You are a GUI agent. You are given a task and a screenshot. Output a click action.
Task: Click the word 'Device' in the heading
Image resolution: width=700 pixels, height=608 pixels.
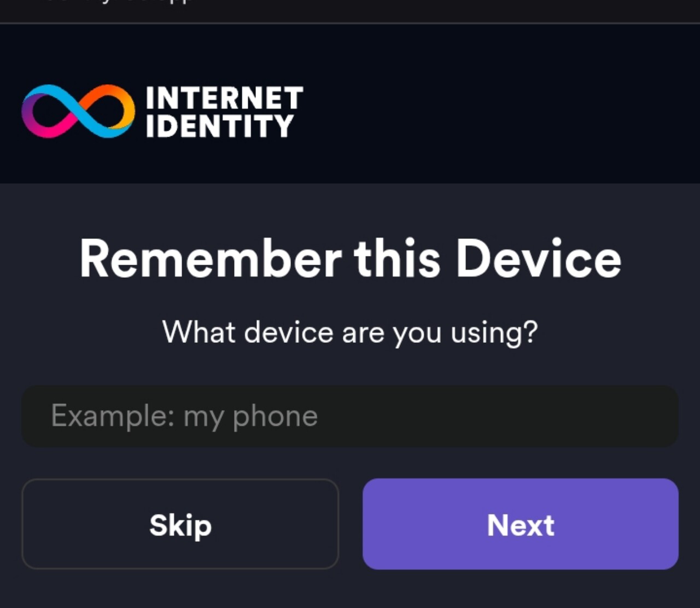[x=539, y=259]
